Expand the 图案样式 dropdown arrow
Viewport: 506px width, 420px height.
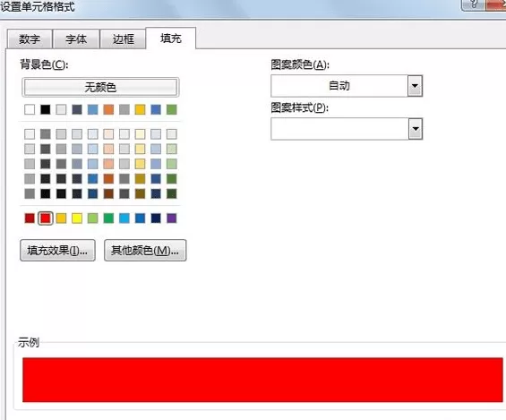416,129
